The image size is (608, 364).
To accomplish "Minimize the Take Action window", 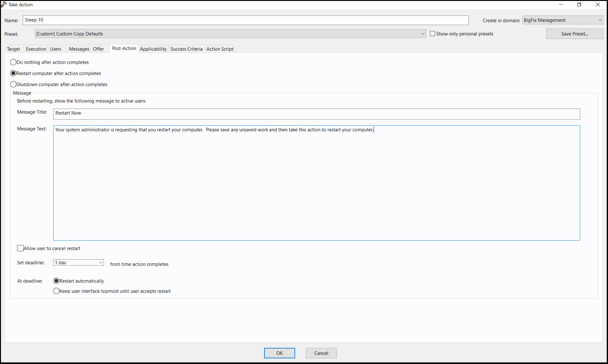I will click(561, 4).
